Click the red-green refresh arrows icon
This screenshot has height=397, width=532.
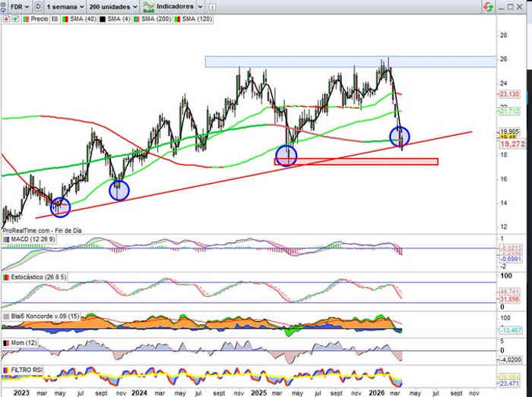click(486, 6)
